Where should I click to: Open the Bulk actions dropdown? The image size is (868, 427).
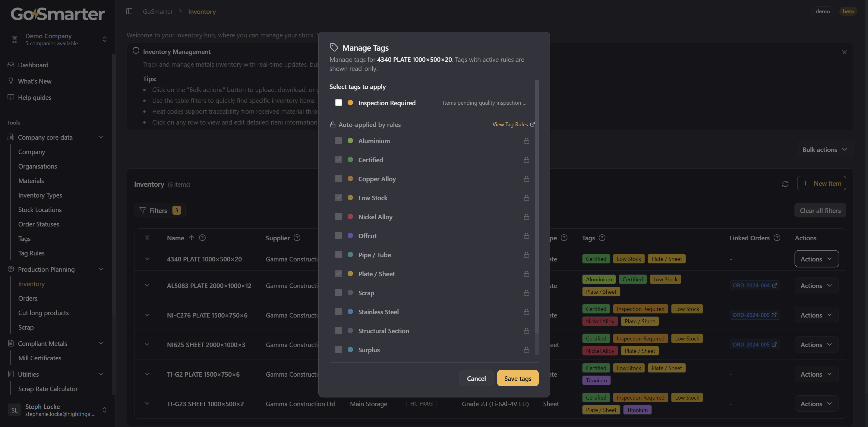click(825, 149)
